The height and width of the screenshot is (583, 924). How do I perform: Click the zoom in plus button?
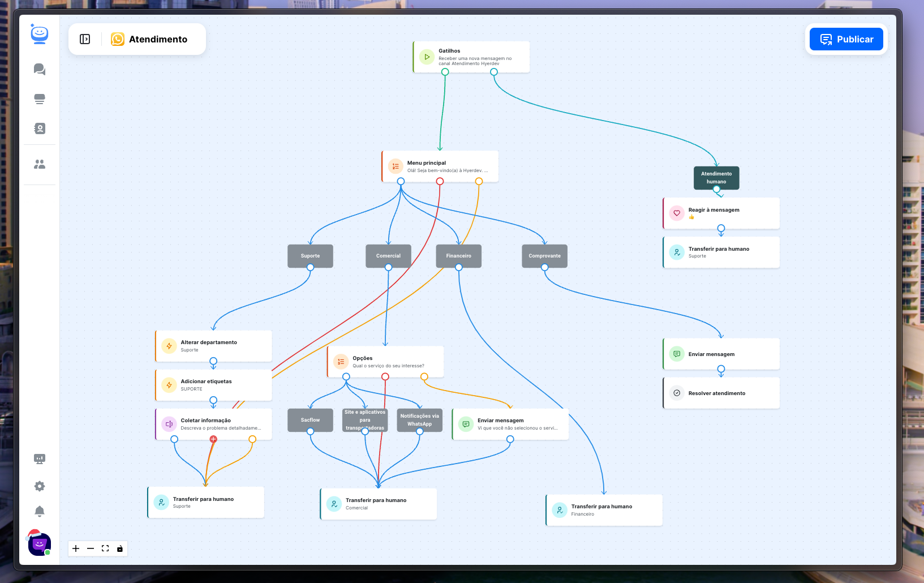(x=76, y=548)
